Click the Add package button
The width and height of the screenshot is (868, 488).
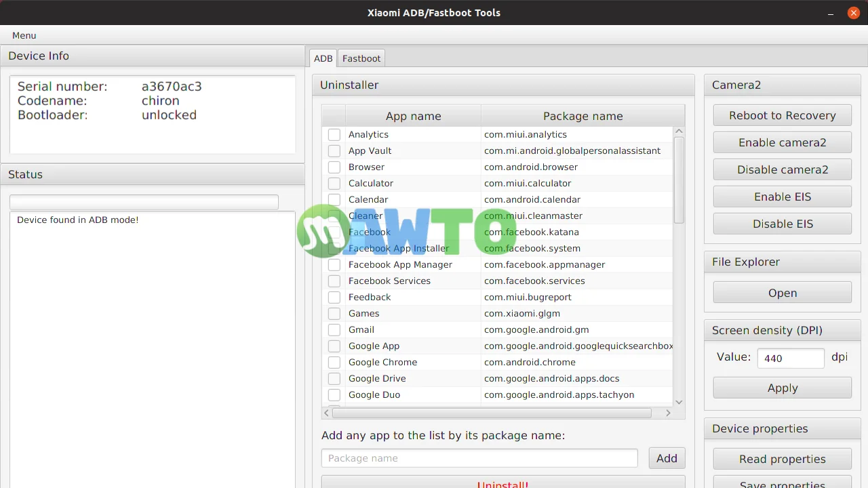[x=667, y=458]
